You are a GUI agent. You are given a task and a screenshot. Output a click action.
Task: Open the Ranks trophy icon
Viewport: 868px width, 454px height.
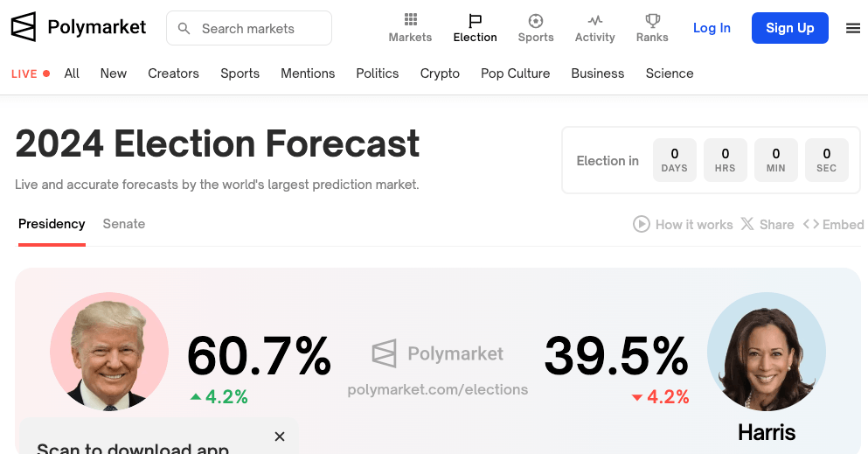click(652, 20)
